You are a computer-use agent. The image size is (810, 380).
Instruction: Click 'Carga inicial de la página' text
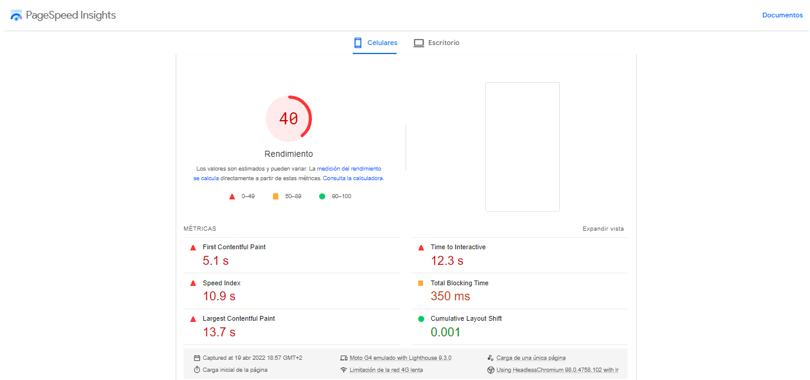235,370
